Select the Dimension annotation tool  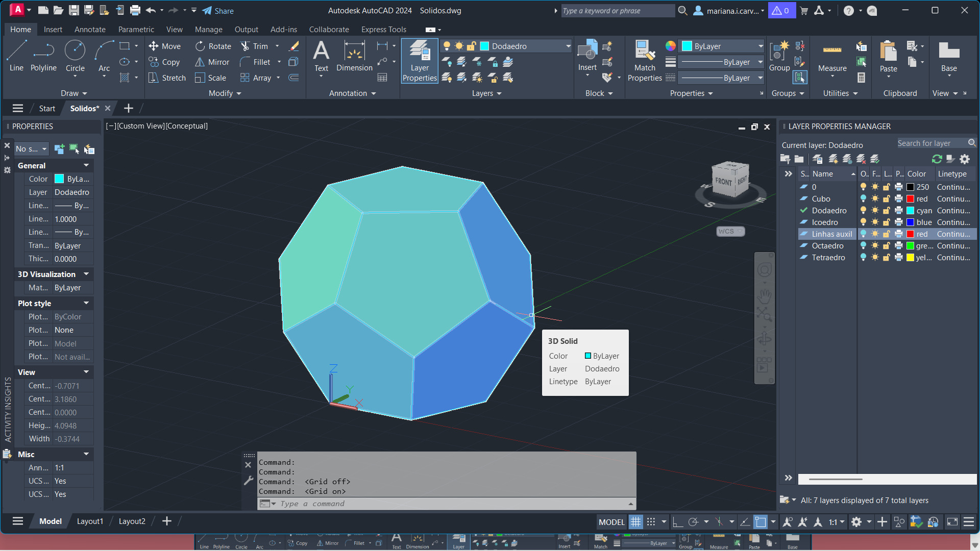[x=354, y=56]
